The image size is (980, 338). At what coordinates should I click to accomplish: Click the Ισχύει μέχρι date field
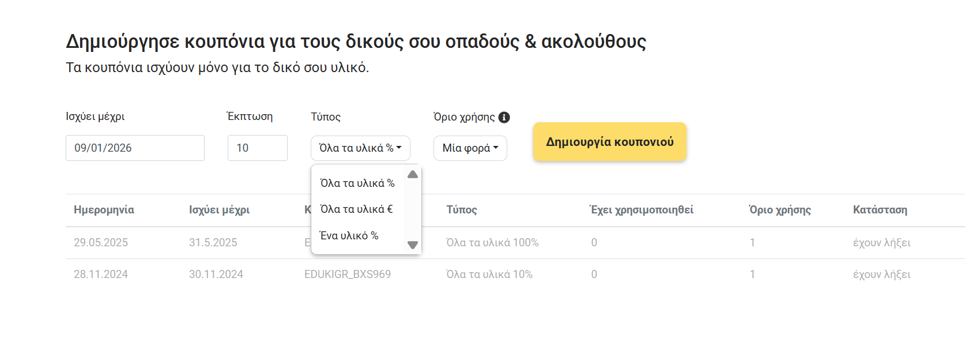(x=135, y=148)
